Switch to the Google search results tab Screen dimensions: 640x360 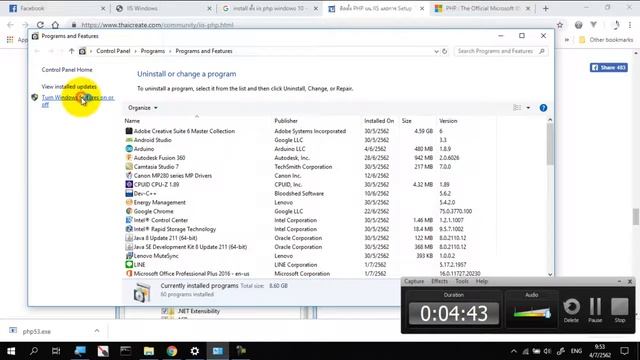(x=270, y=8)
